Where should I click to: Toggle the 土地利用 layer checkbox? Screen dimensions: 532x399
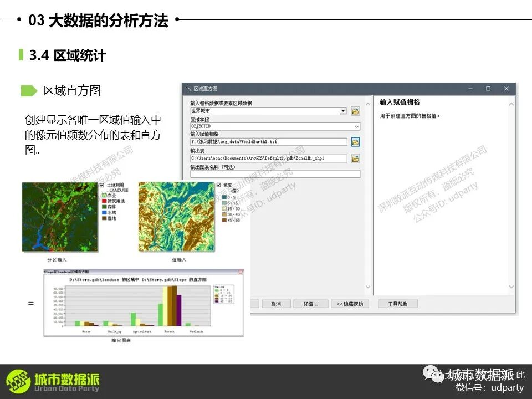(x=101, y=185)
